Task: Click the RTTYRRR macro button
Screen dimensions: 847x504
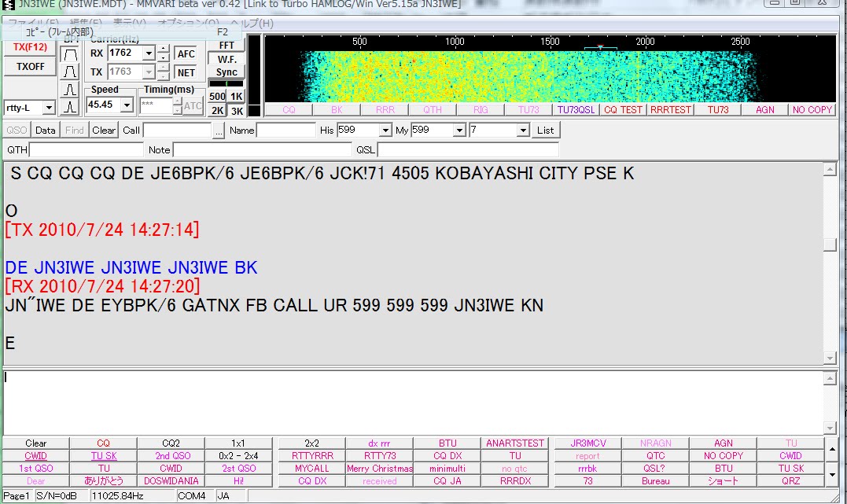Action: (x=312, y=456)
